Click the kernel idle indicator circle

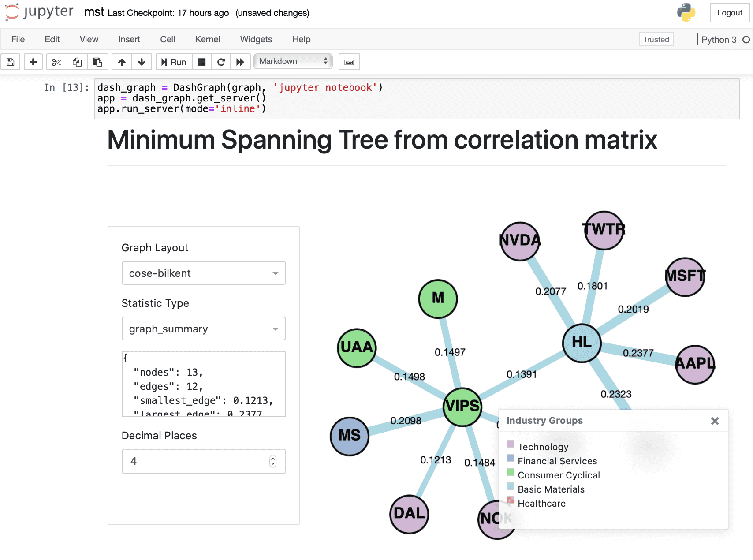[746, 40]
